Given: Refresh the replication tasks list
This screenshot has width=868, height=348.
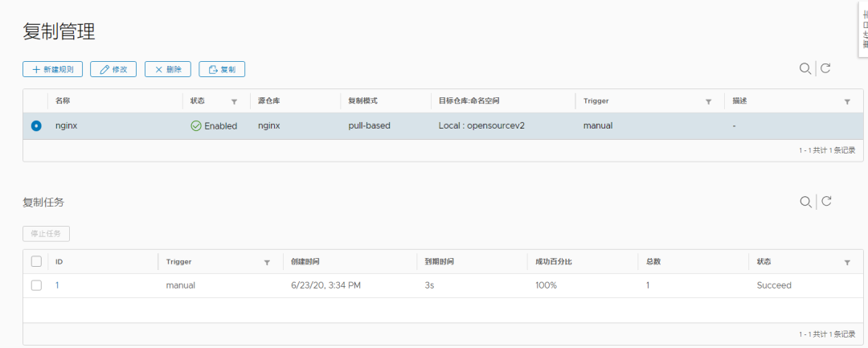Looking at the screenshot, I should coord(825,202).
